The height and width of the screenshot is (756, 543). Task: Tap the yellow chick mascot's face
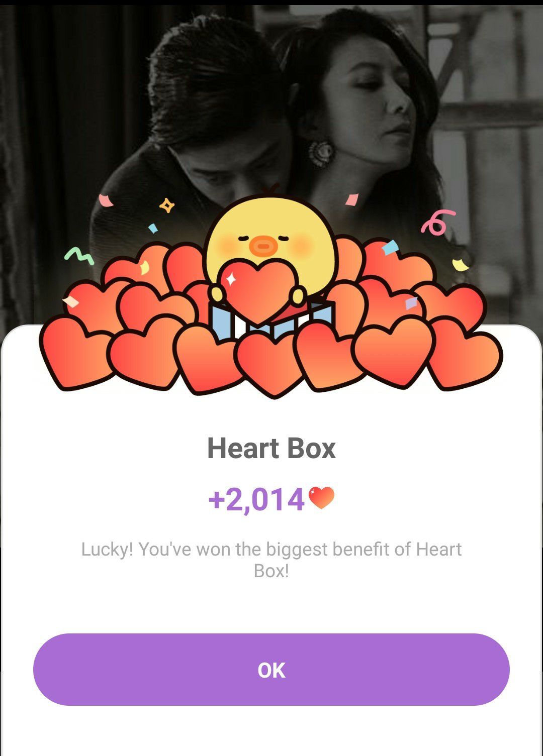(270, 236)
